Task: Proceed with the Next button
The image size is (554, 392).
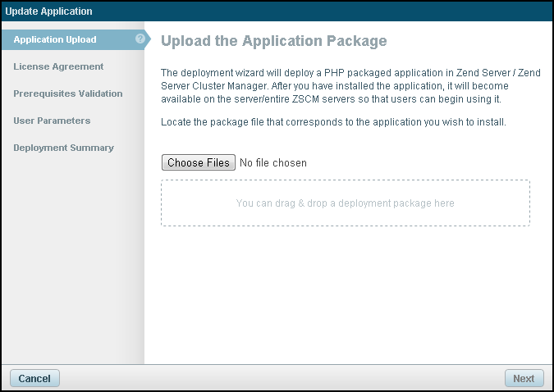Action: click(524, 378)
